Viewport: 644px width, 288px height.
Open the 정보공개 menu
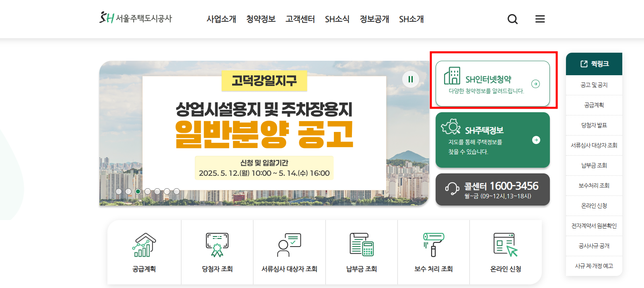click(x=374, y=19)
